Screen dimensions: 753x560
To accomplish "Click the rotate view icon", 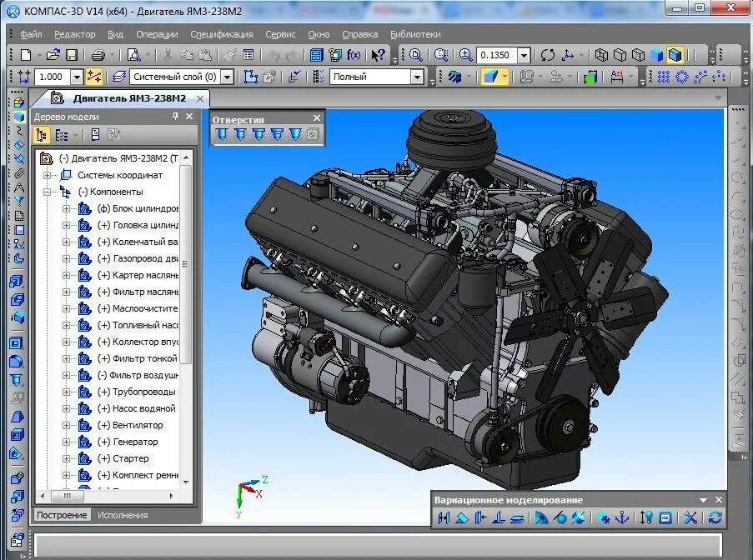I will pos(547,55).
